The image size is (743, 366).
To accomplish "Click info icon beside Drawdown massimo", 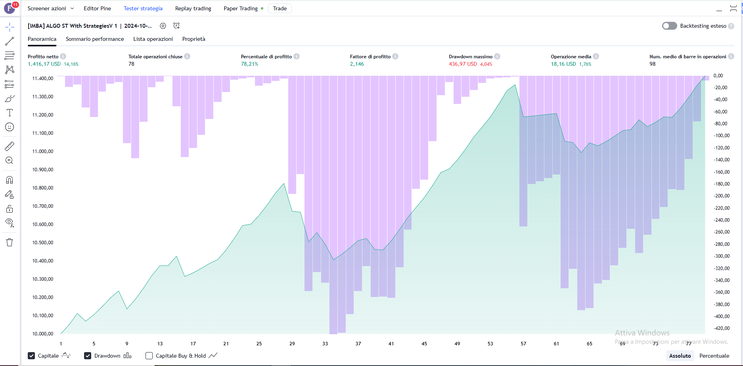I will 497,56.
